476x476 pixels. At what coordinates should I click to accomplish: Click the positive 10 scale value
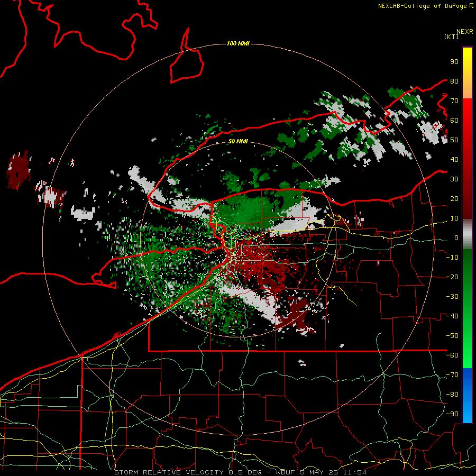(x=454, y=218)
